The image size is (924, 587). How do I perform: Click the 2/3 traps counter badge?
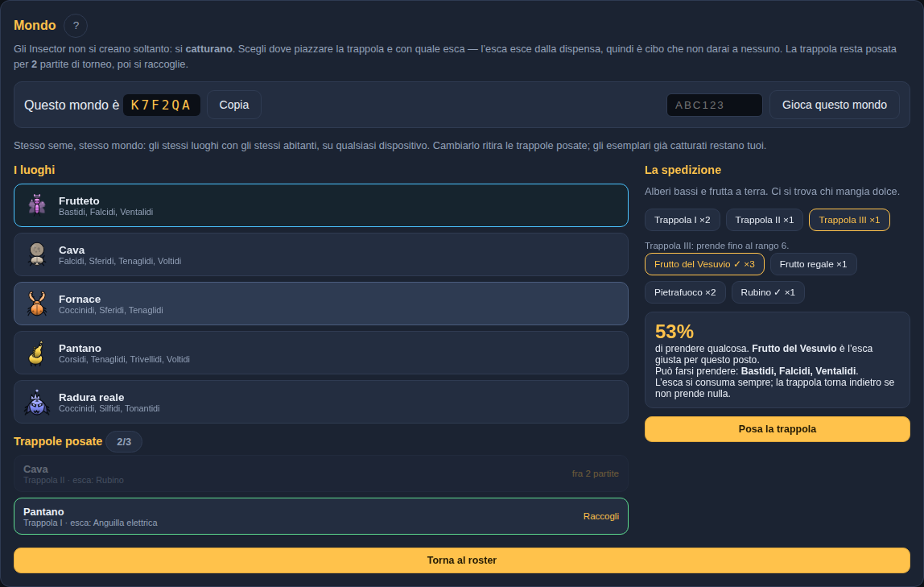pyautogui.click(x=124, y=441)
